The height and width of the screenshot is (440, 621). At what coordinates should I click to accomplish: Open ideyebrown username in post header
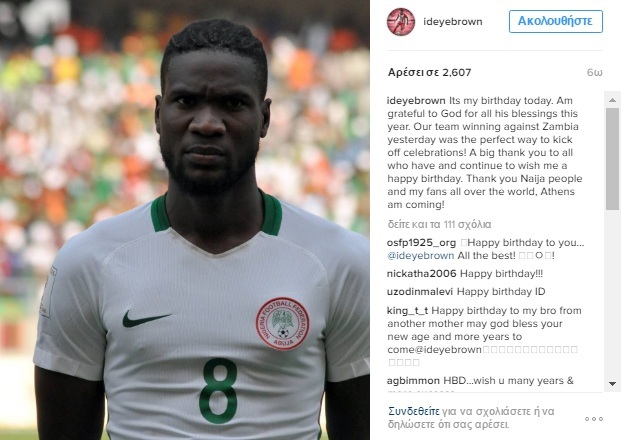(x=453, y=21)
